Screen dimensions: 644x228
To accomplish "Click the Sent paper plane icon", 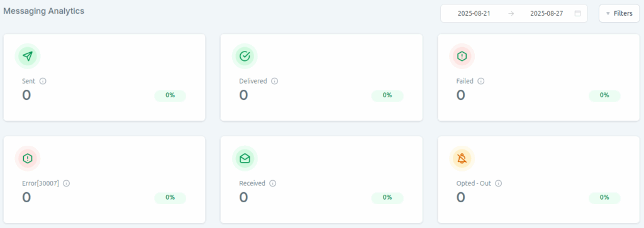I will click(x=28, y=56).
